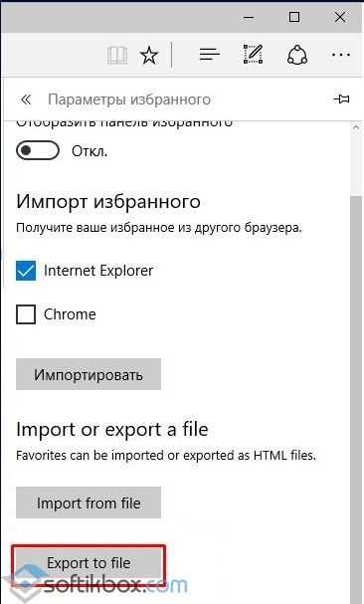Minimize the browser window
Image resolution: width=364 pixels, height=604 pixels.
pos(249,17)
